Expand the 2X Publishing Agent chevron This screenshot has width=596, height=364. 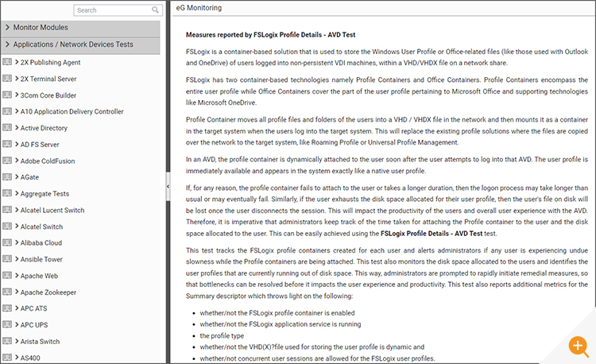tap(17, 62)
